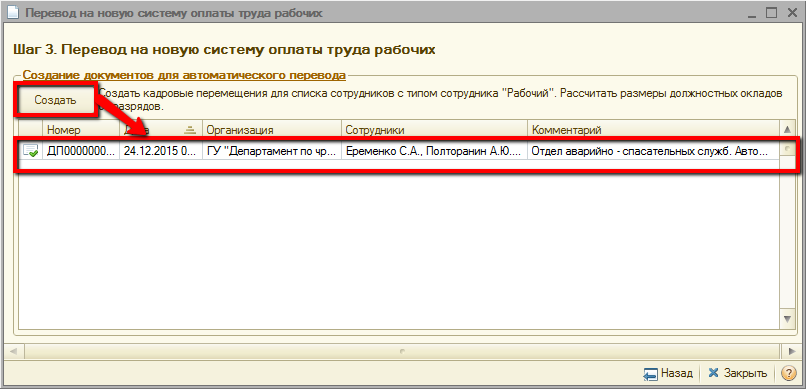
Task: Sort by the Организация column header
Action: (272, 130)
